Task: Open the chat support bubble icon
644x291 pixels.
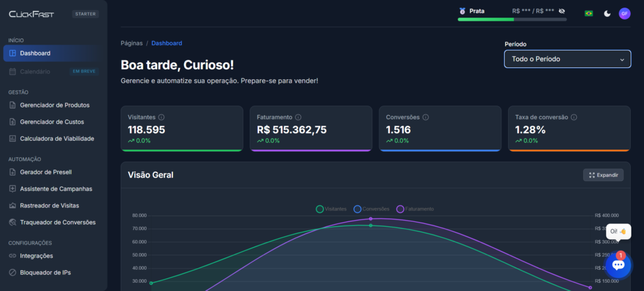Action: coord(618,265)
